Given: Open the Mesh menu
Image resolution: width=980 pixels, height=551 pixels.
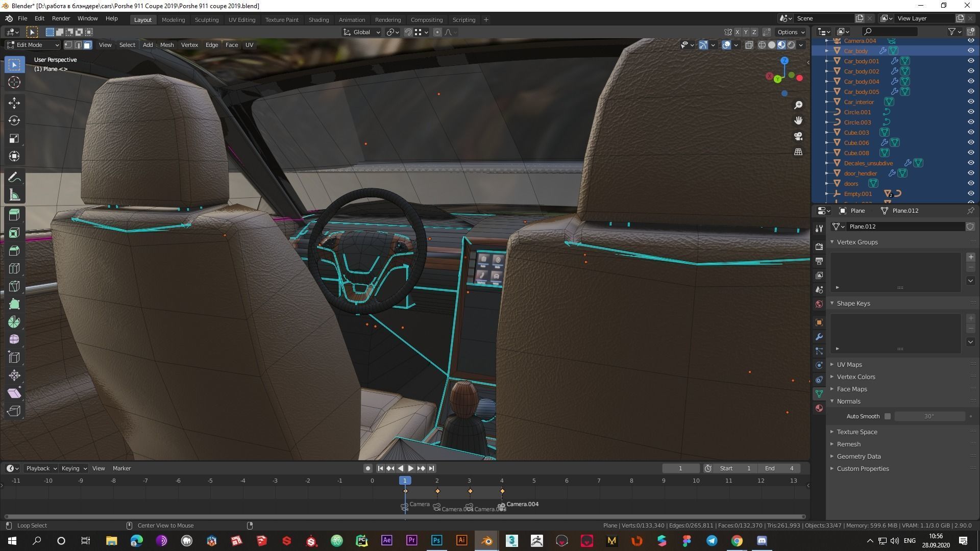Looking at the screenshot, I should 167,45.
